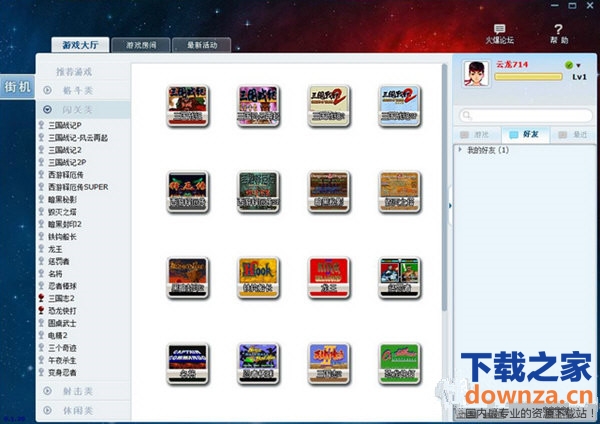Open the 帮助 help question mark
Screen dimensions: 600x424
pos(559,34)
